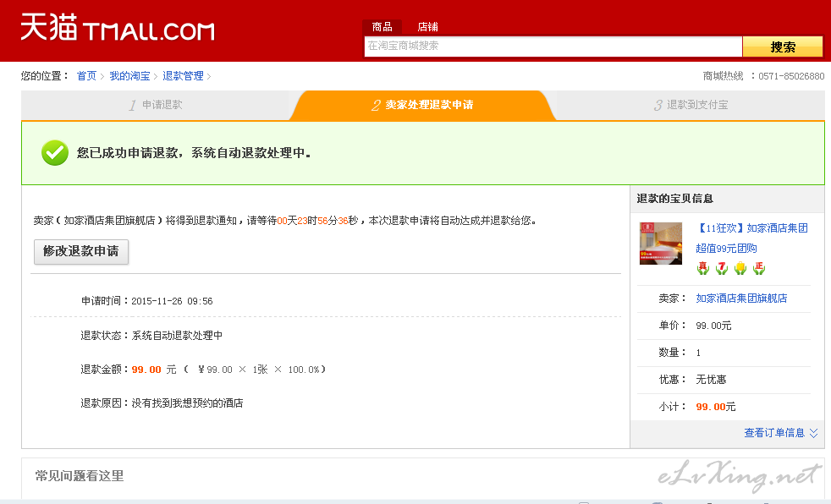The width and height of the screenshot is (831, 504).
Task: Click the countdown 00天23时56分36秒
Action: point(317,221)
